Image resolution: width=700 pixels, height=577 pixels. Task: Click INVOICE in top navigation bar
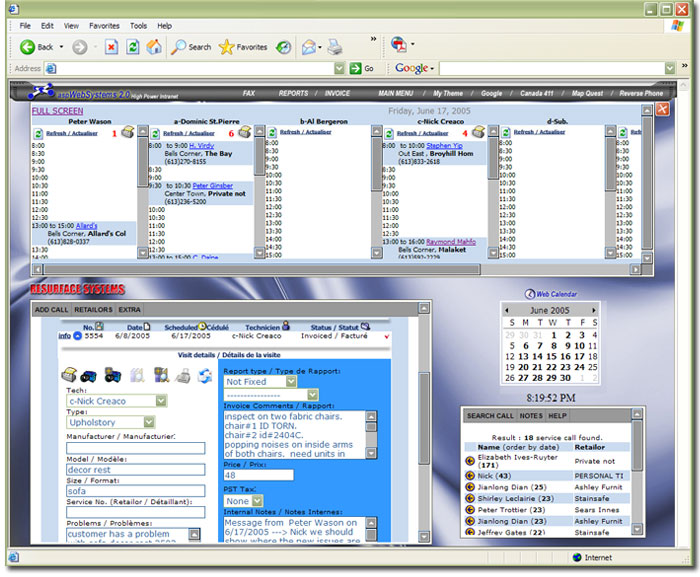point(337,93)
